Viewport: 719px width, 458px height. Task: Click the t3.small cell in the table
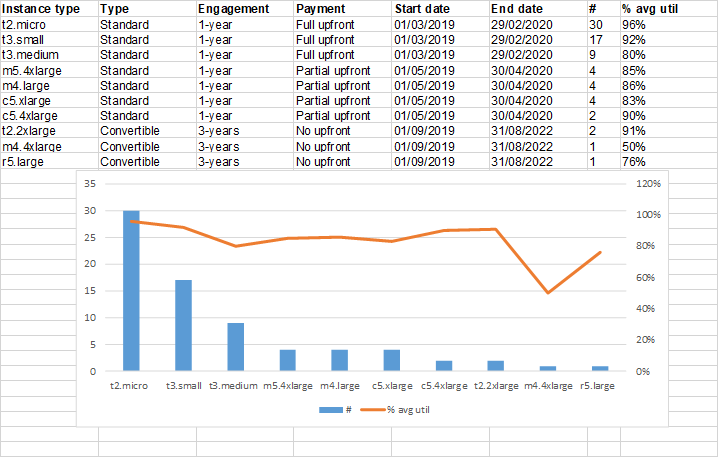point(50,40)
